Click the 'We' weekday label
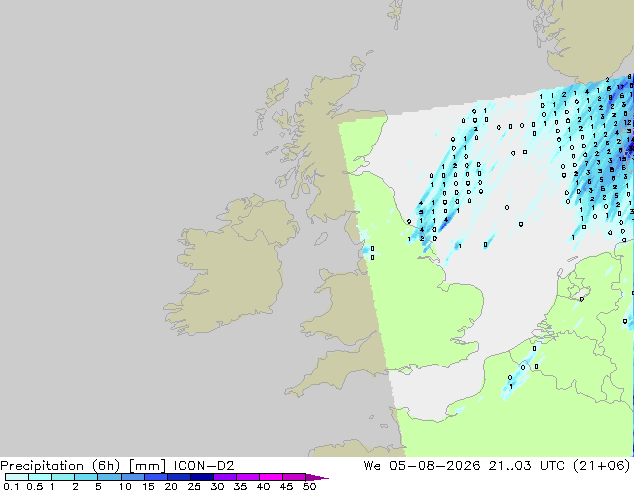The image size is (634, 490). [372, 466]
